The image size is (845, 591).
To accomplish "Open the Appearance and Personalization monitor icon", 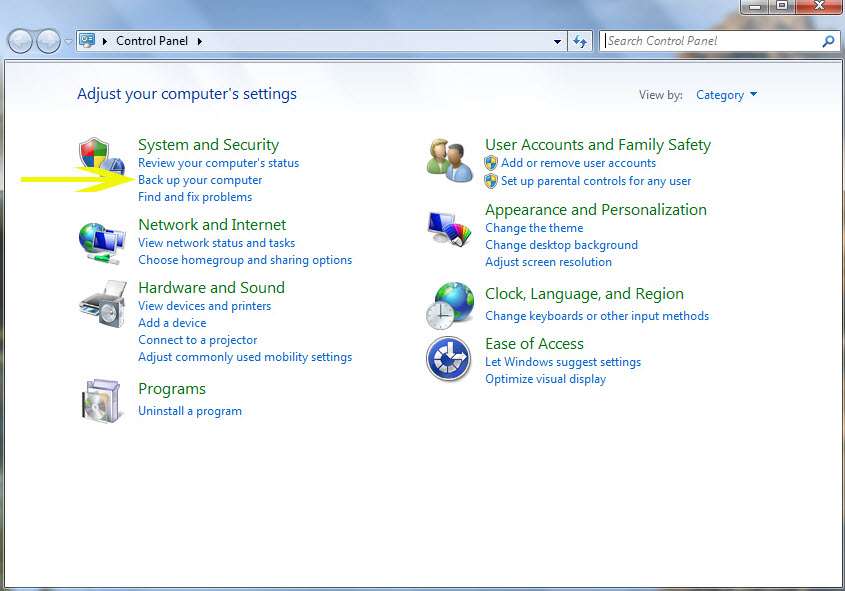I will (x=449, y=228).
